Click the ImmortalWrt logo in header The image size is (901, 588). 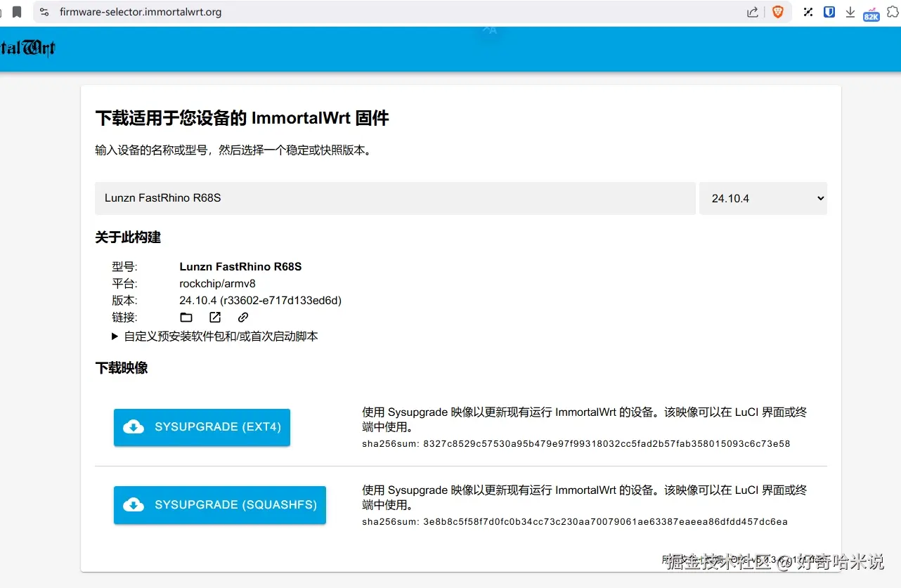point(27,48)
